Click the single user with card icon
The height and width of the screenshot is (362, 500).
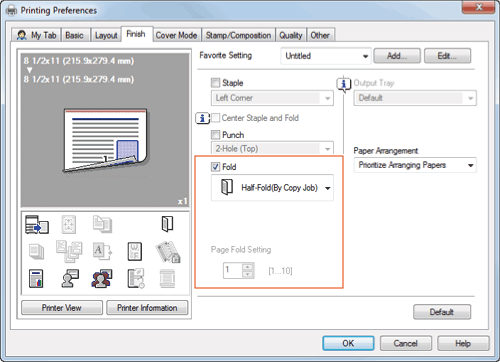click(x=70, y=278)
